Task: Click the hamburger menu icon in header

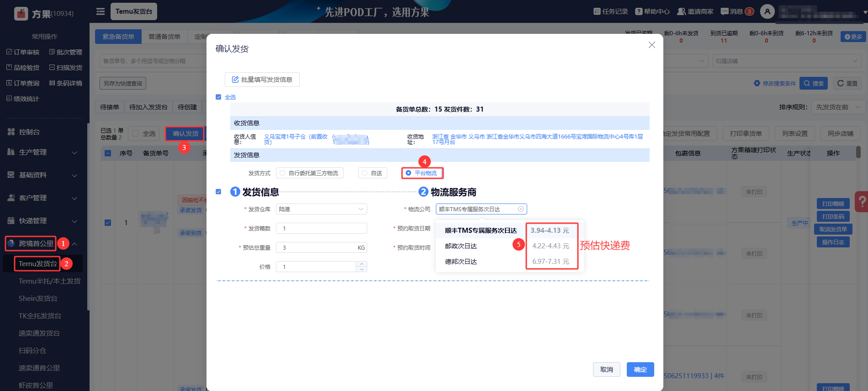Action: coord(101,11)
